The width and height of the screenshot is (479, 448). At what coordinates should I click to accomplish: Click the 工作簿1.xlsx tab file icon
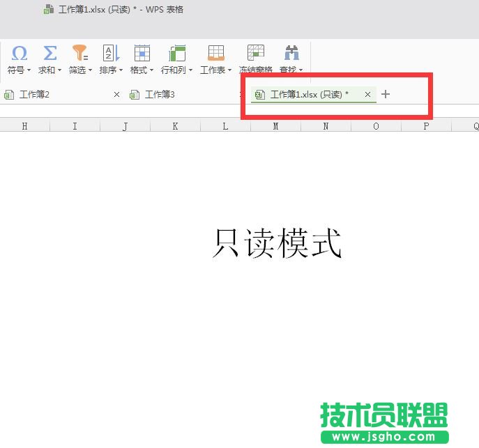[x=260, y=95]
